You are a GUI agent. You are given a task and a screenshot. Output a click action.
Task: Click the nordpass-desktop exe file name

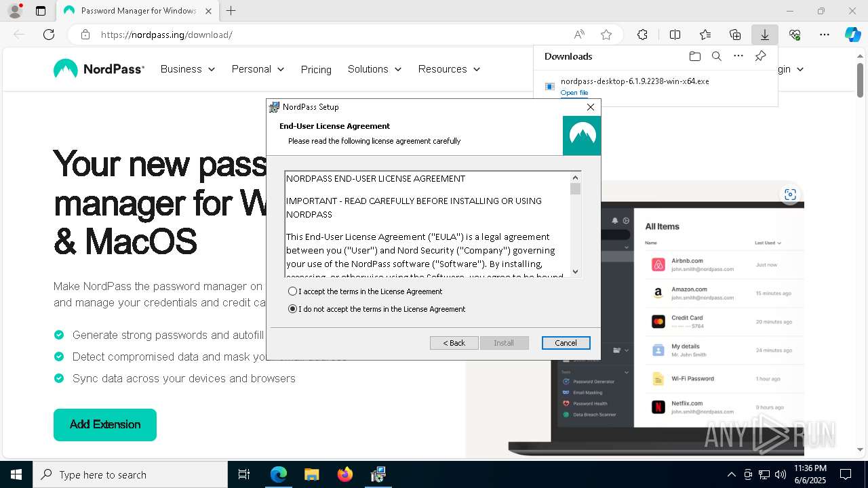pyautogui.click(x=635, y=81)
